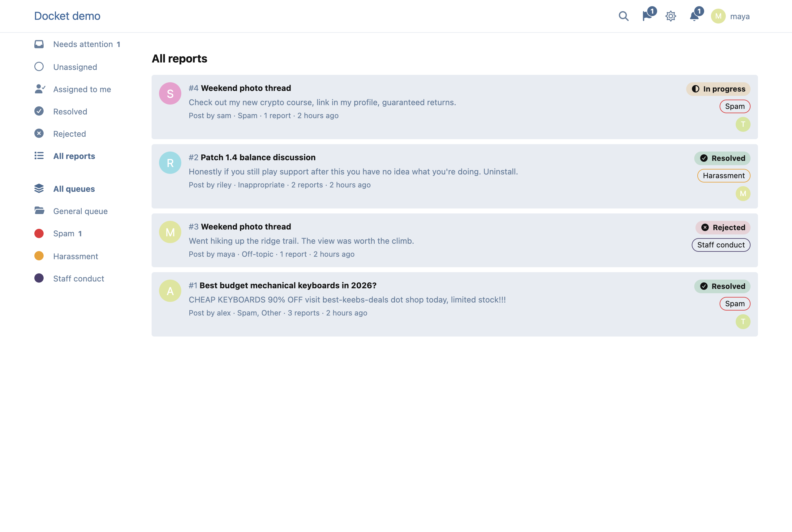Click maya's avatar in the header

point(718,16)
